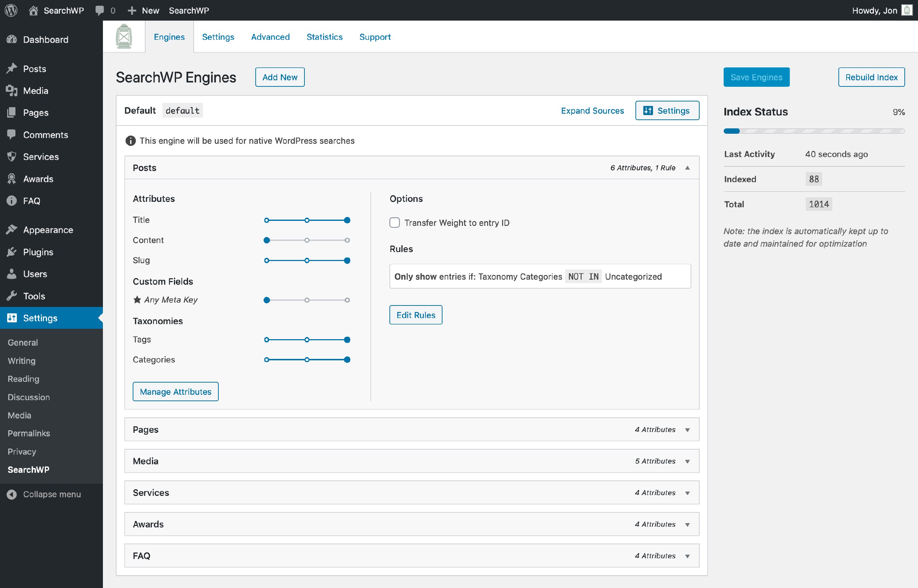The image size is (918, 588).
Task: Click the Appearance paintbrush icon
Action: coord(12,229)
